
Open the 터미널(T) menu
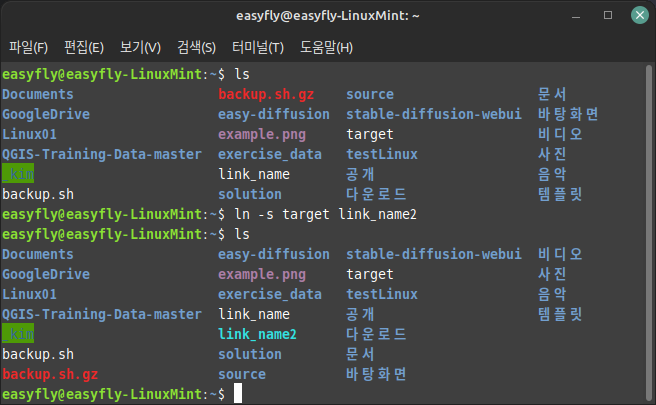(x=258, y=47)
